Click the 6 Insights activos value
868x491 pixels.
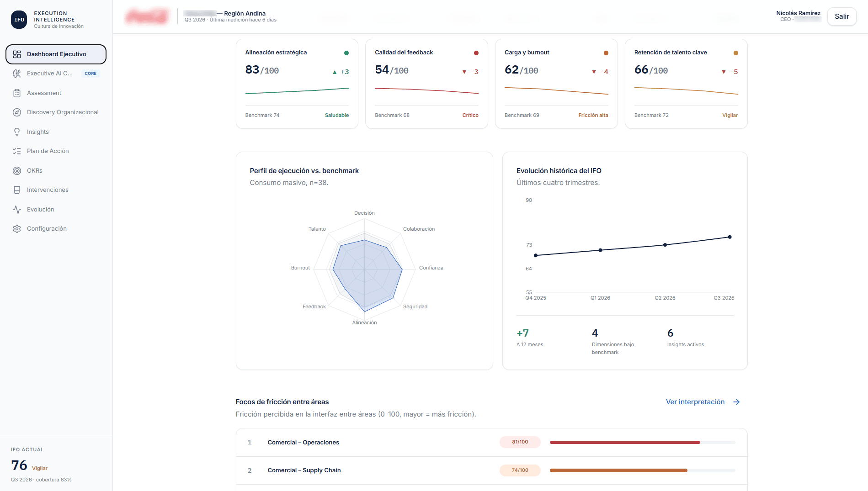pos(670,333)
